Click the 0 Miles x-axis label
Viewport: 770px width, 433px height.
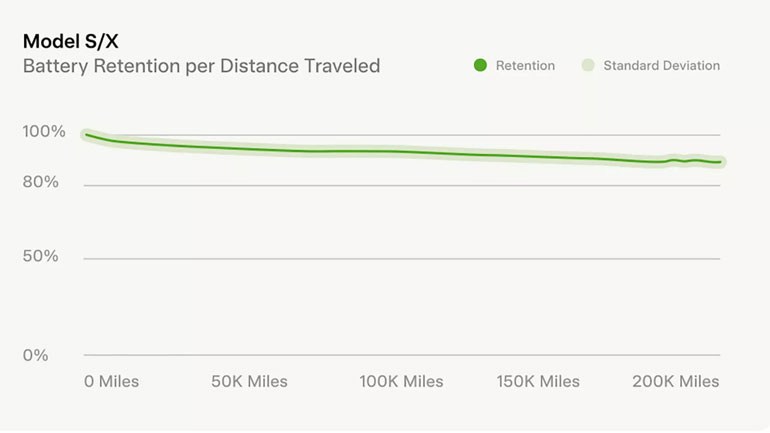pos(111,382)
